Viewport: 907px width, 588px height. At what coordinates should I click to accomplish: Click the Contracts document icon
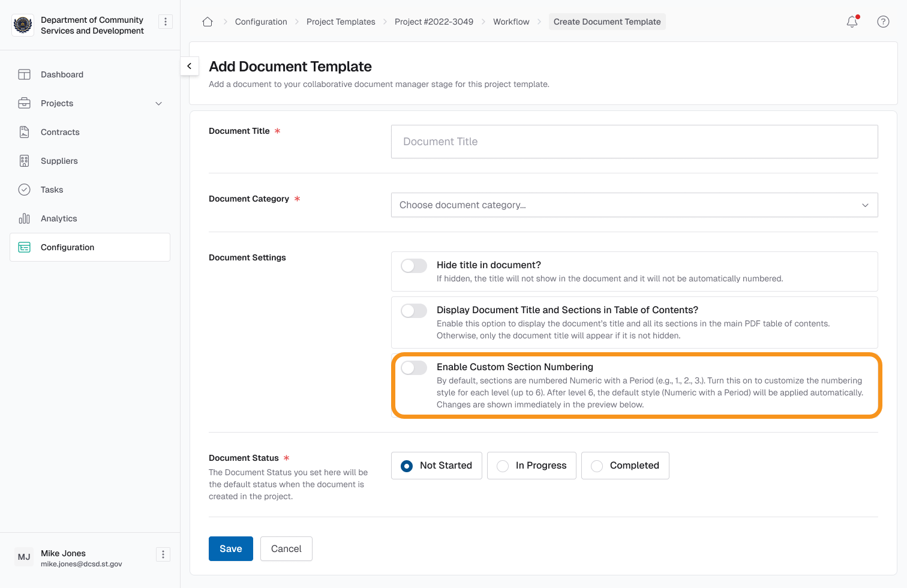pos(24,132)
